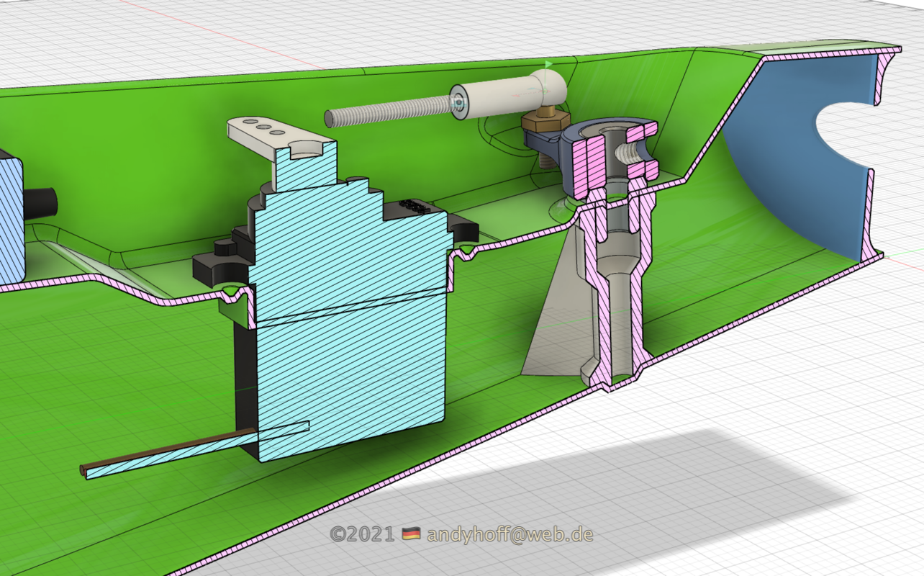The height and width of the screenshot is (576, 924).
Task: Click the ©2021 copyright text
Action: (x=362, y=534)
